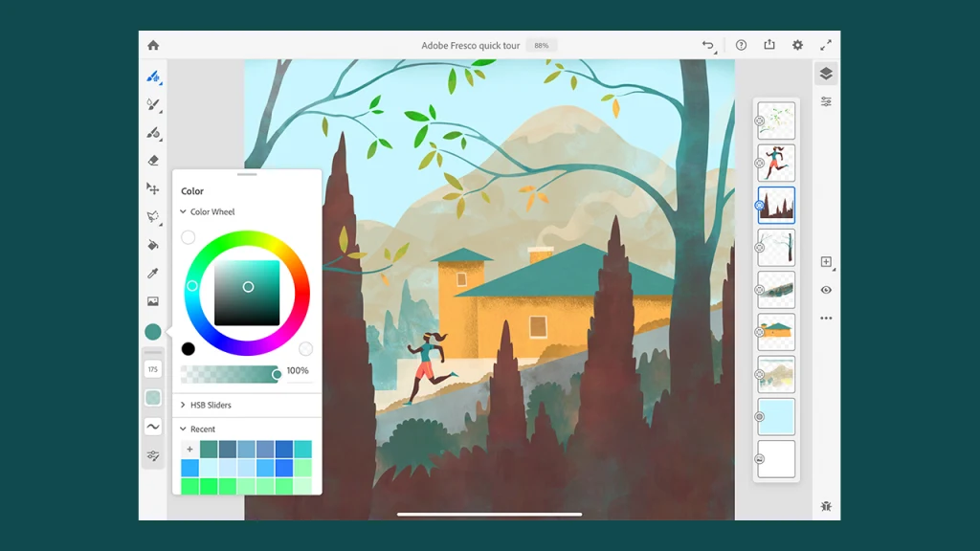Screen dimensions: 980x551
Task: Select the Move and transform tool
Action: (x=152, y=187)
